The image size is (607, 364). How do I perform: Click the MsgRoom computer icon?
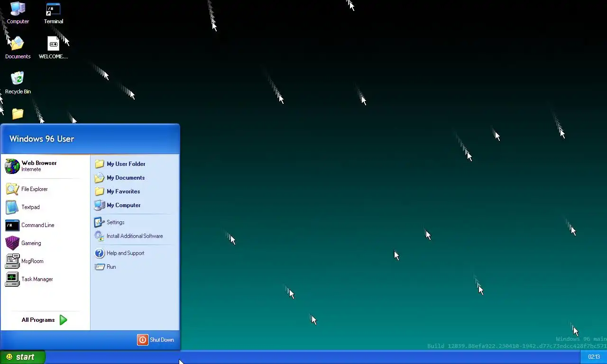pos(12,261)
